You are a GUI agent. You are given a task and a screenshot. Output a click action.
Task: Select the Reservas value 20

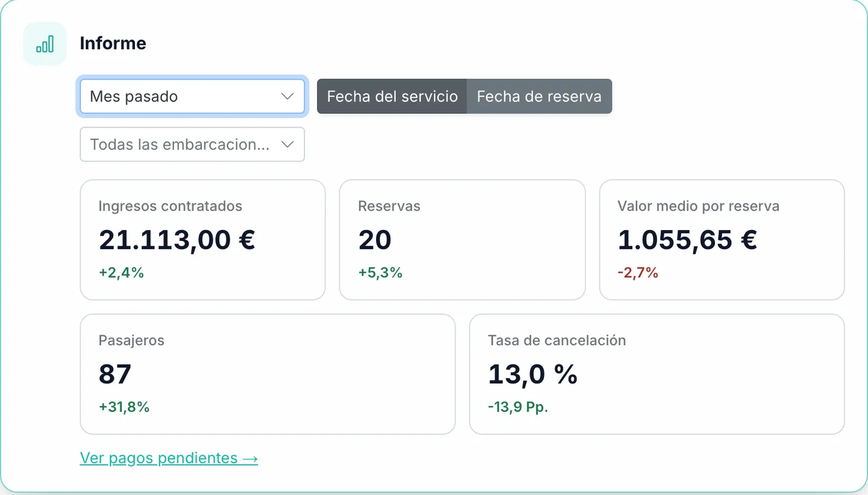tap(375, 240)
